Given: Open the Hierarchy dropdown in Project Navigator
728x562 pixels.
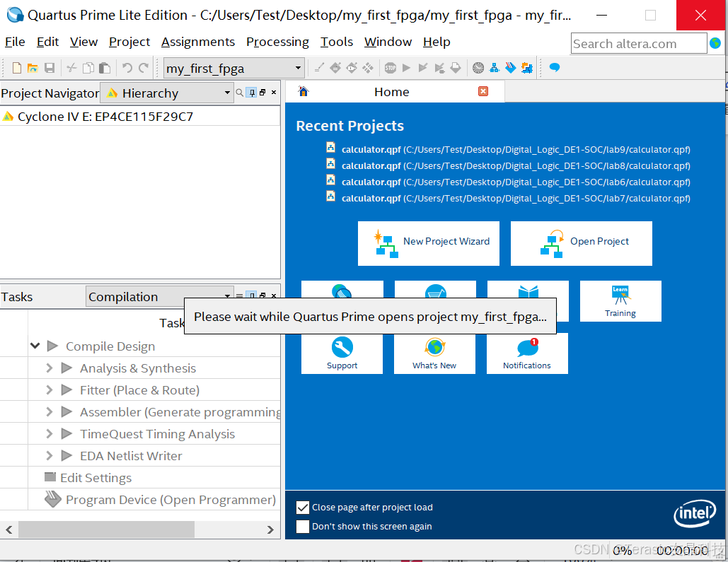Looking at the screenshot, I should coord(167,93).
